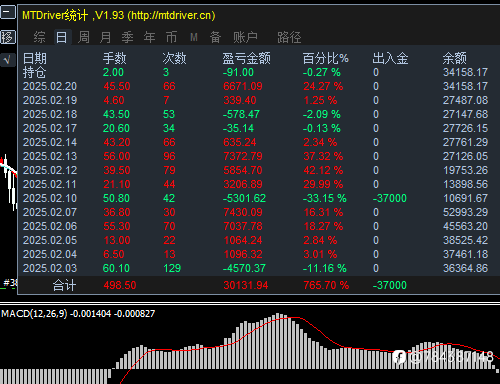Open the 路径 path tab
The width and height of the screenshot is (500, 384).
point(289,37)
